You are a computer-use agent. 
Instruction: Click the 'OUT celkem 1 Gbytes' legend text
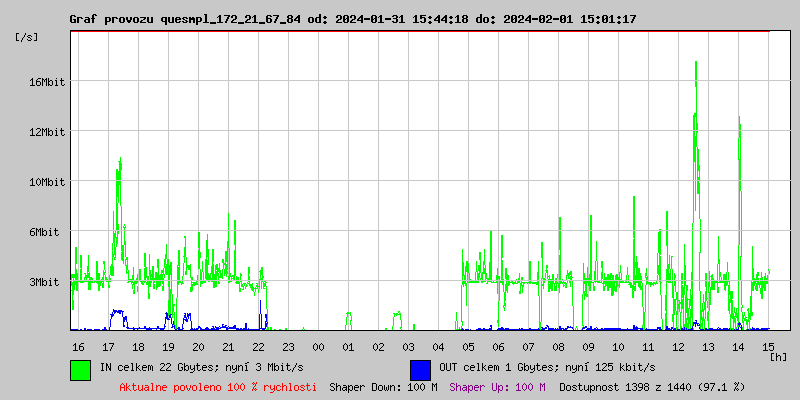coord(544,368)
